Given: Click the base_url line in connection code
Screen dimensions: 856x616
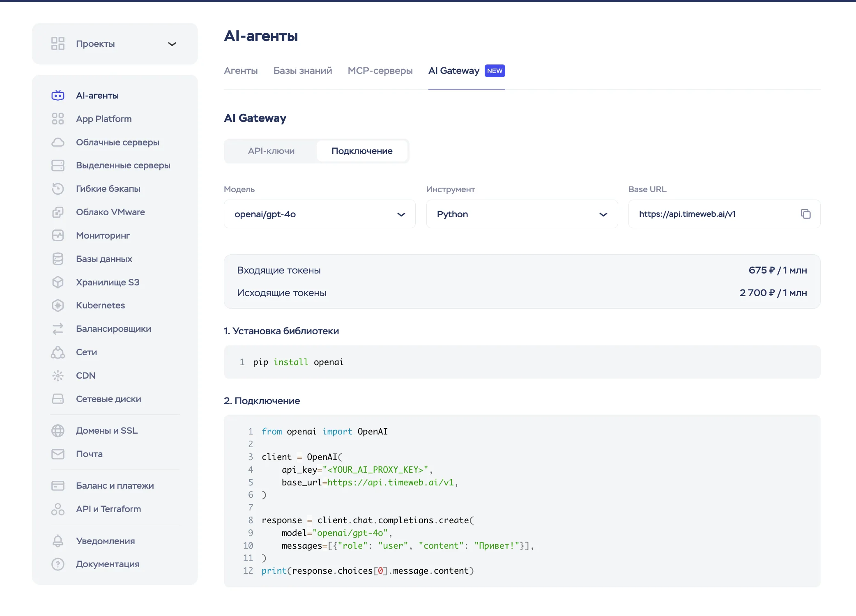Looking at the screenshot, I should 370,482.
